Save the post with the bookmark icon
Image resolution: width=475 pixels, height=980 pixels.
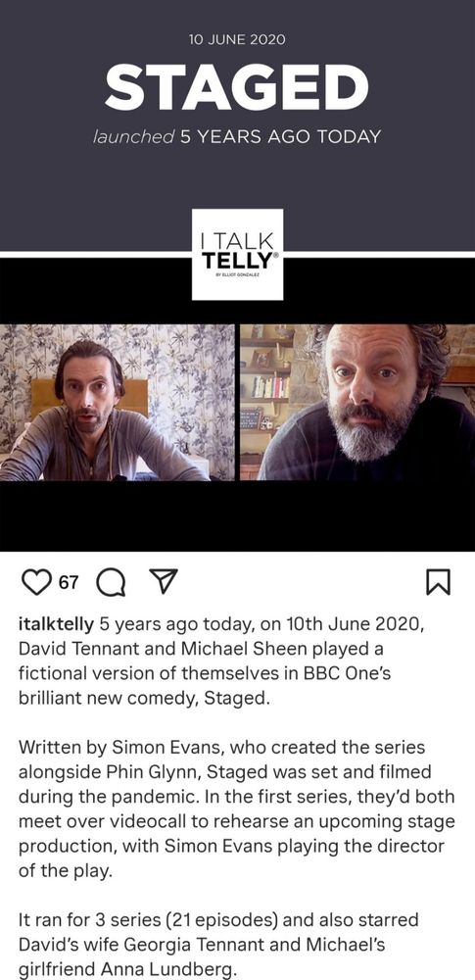pyautogui.click(x=438, y=582)
